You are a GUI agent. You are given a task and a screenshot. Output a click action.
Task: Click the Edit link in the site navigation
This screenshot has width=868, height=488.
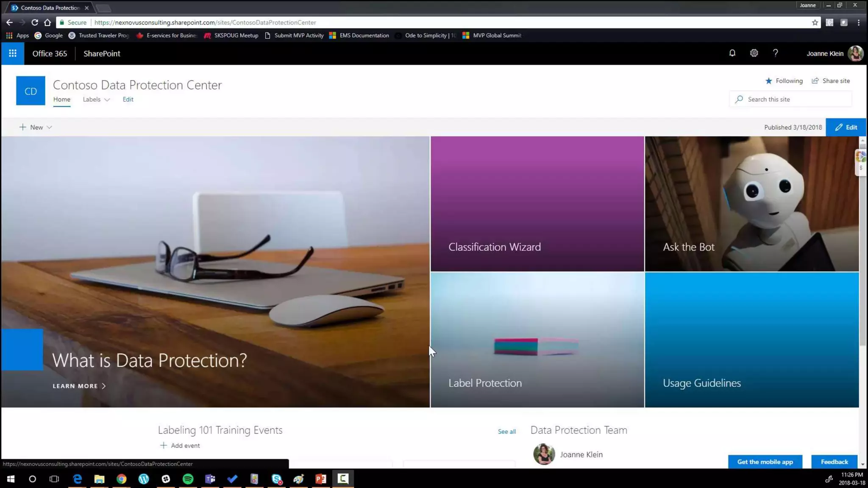[x=128, y=100]
